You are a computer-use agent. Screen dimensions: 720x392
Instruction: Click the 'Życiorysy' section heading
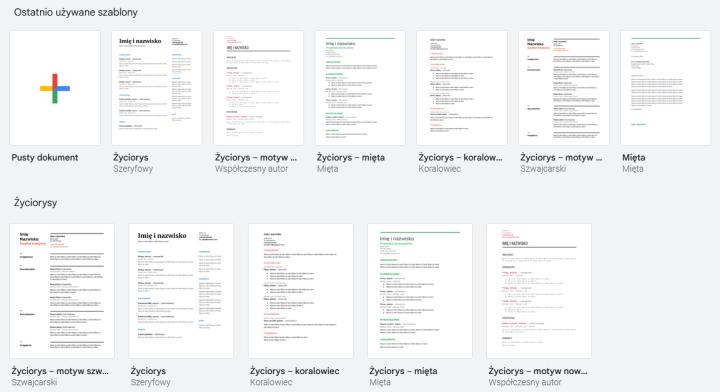point(35,202)
